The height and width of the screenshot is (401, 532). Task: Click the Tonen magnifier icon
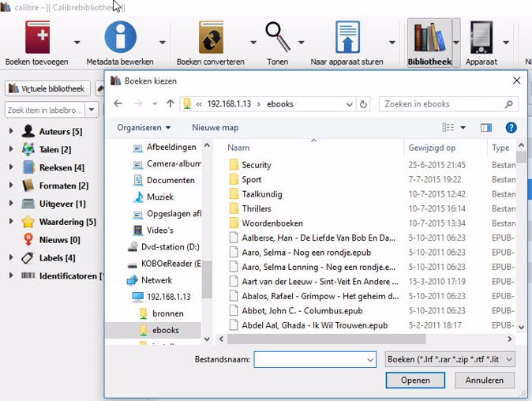[x=278, y=37]
